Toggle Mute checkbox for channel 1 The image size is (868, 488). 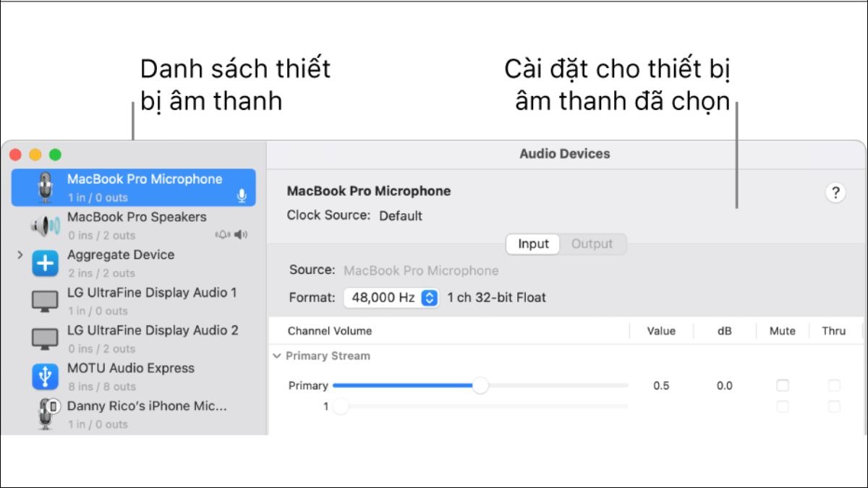(x=783, y=406)
